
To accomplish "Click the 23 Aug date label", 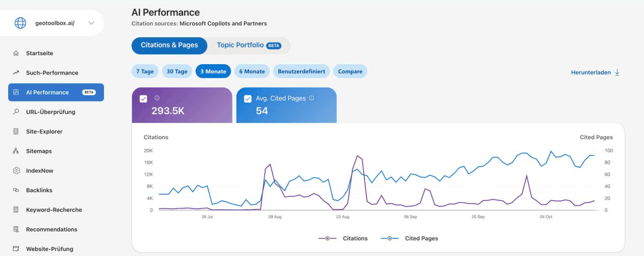I will [x=343, y=217].
